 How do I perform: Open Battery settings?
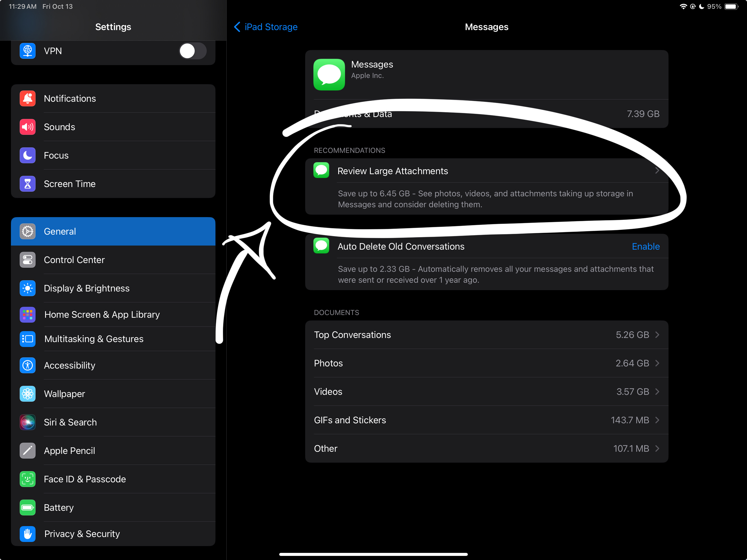(113, 507)
